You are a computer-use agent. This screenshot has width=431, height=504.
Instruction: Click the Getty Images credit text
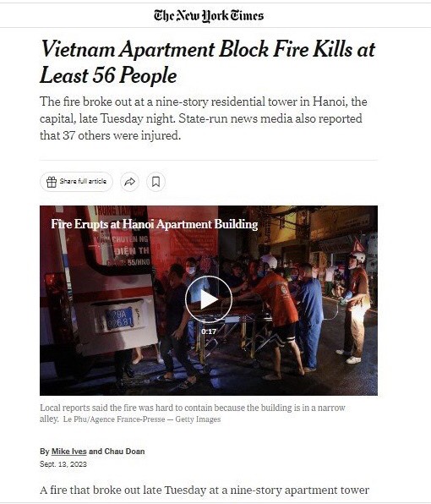click(x=198, y=419)
